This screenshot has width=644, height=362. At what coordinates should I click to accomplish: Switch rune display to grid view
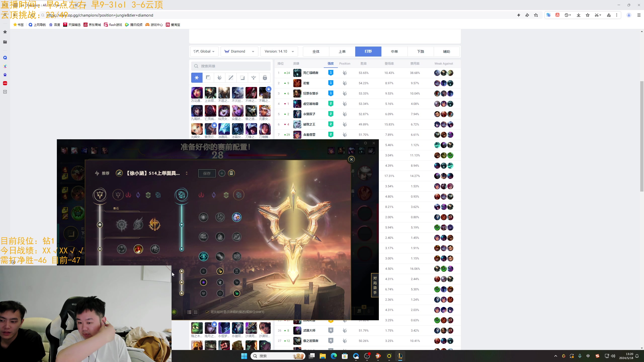195,312
